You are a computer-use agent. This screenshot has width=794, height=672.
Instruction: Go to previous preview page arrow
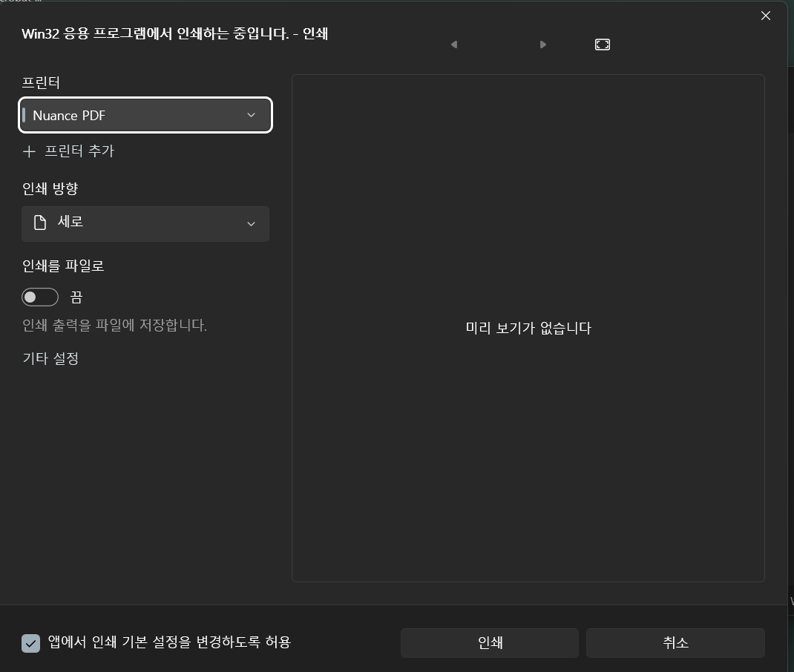pos(454,45)
